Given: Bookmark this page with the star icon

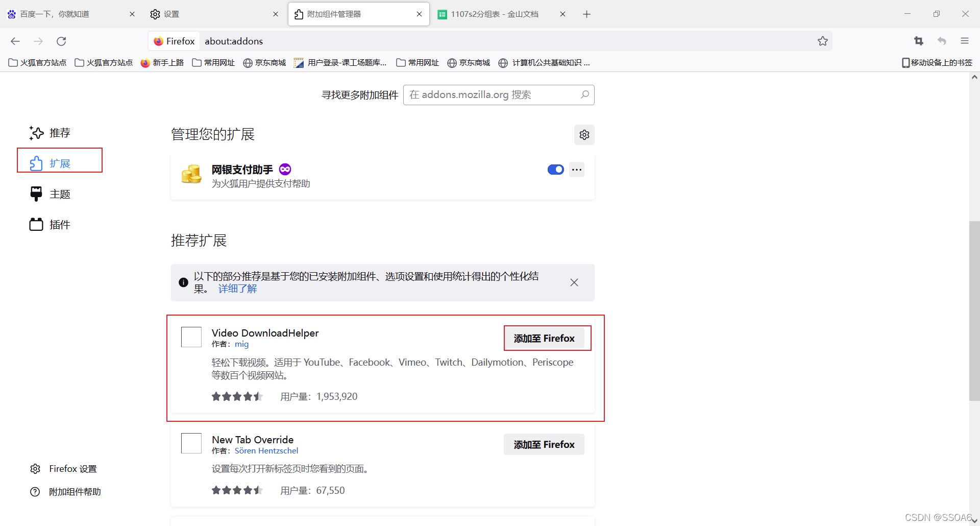Looking at the screenshot, I should click(x=822, y=41).
